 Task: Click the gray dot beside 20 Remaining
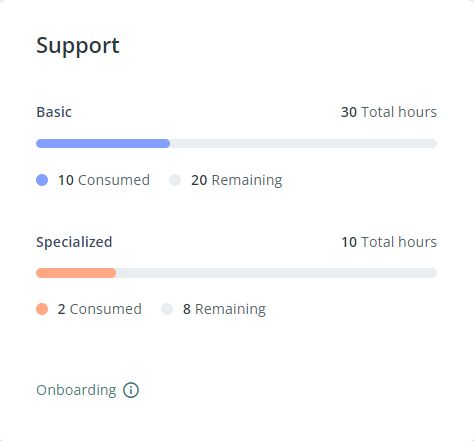(175, 180)
